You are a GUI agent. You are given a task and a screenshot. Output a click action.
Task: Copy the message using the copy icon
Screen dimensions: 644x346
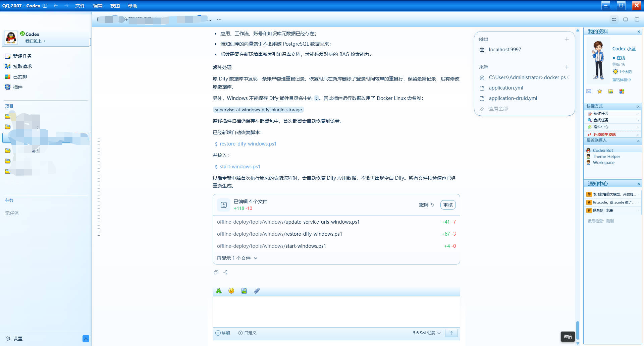(x=216, y=272)
